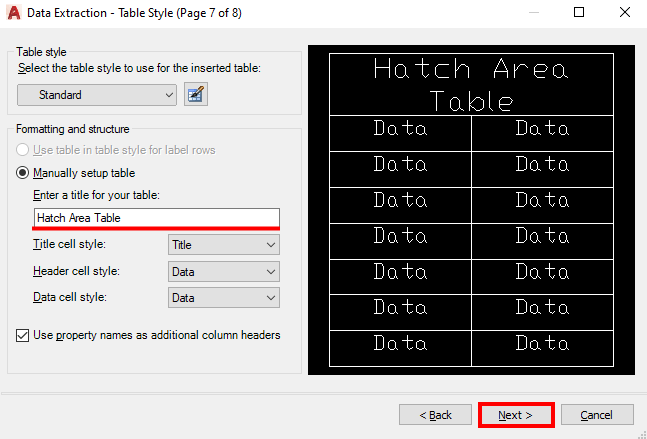This screenshot has width=647, height=439.
Task: Proceed with the Next button
Action: click(516, 415)
